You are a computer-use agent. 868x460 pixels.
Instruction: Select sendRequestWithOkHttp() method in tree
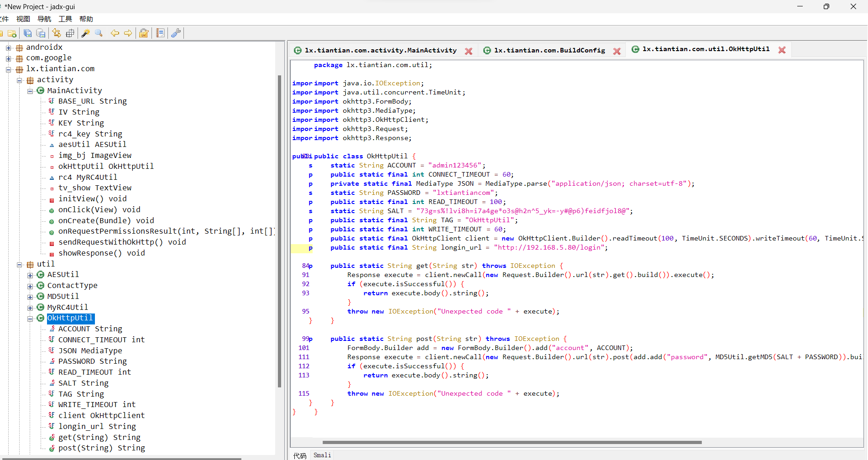(122, 242)
